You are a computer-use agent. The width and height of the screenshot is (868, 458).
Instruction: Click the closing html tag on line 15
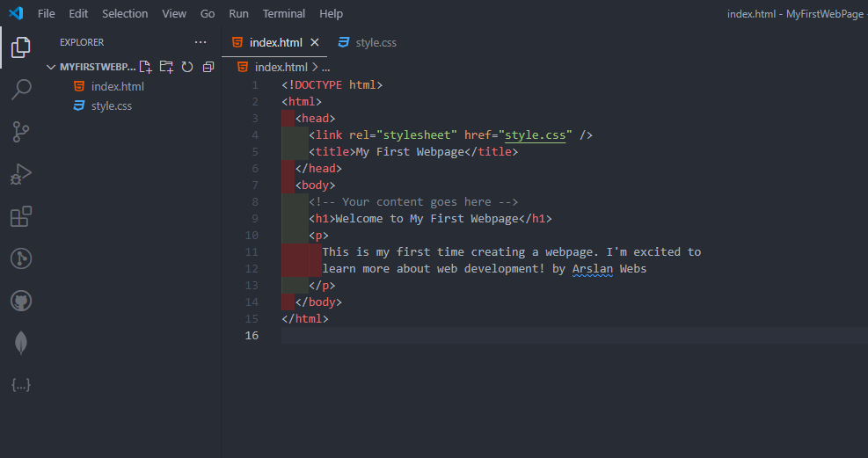pos(305,318)
